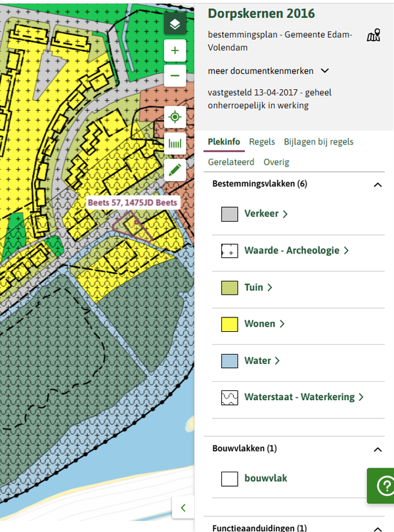Click the yellow Wonen swatch
This screenshot has width=394, height=532.
tap(229, 324)
